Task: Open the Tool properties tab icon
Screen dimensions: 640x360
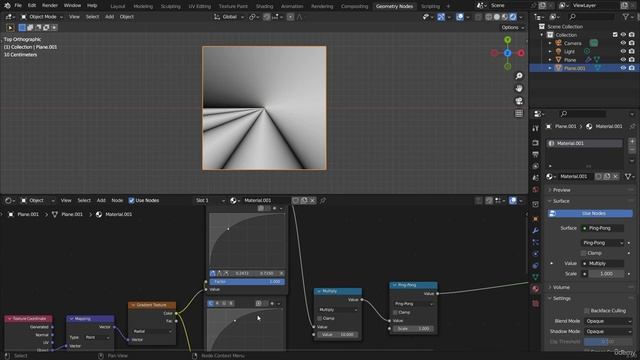Action: (536, 129)
